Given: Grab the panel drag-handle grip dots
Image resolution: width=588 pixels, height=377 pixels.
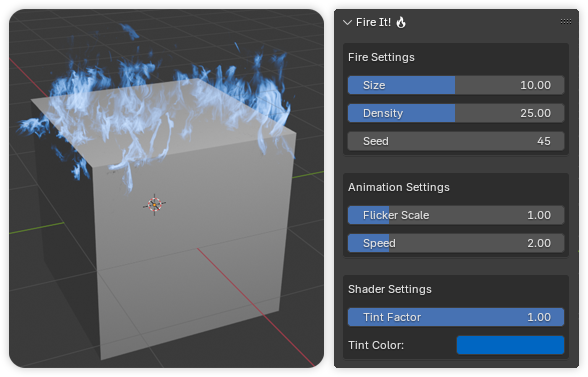Looking at the screenshot, I should pos(566,21).
